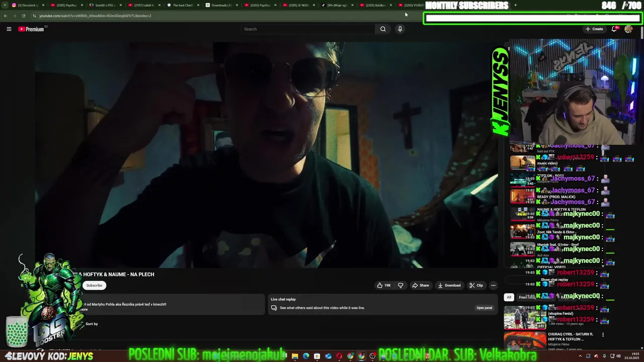Select the All filter chip in recommendations
This screenshot has height=362, width=644.
pos(509,297)
